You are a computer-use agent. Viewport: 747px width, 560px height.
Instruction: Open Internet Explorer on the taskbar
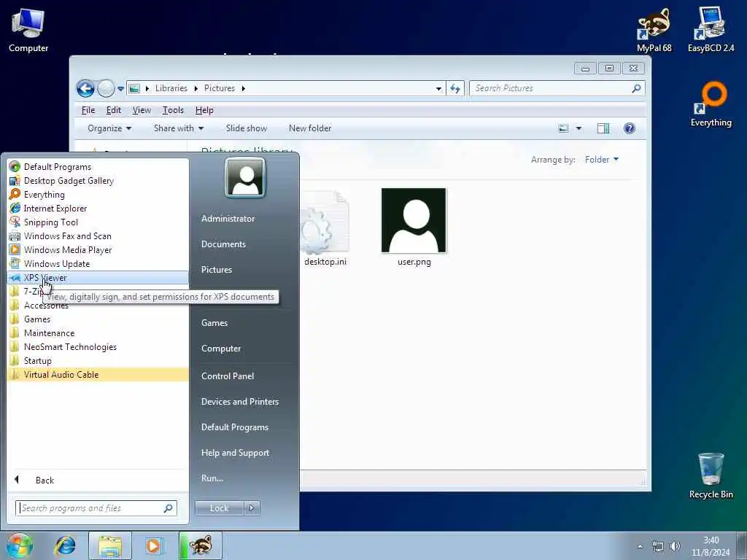pos(65,545)
